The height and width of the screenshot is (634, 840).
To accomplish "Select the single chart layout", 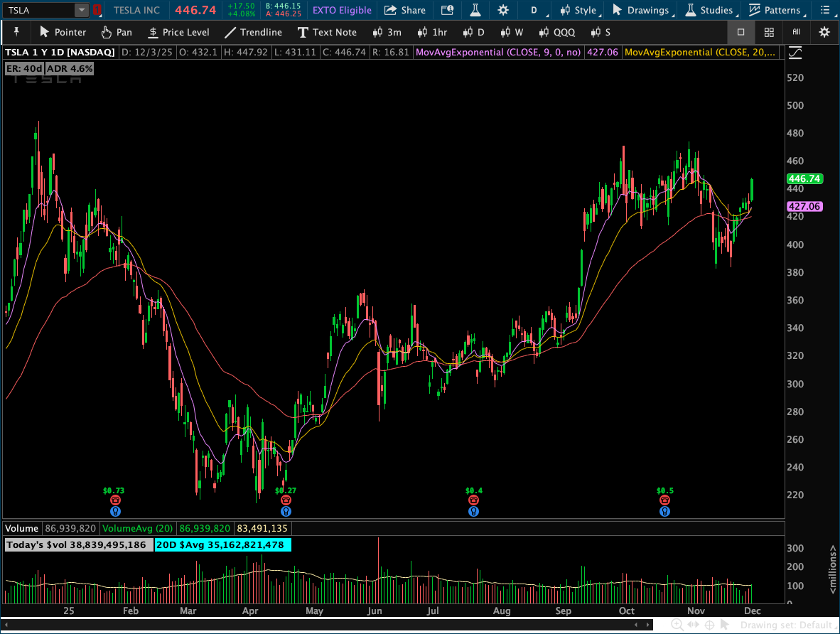I will click(x=741, y=32).
